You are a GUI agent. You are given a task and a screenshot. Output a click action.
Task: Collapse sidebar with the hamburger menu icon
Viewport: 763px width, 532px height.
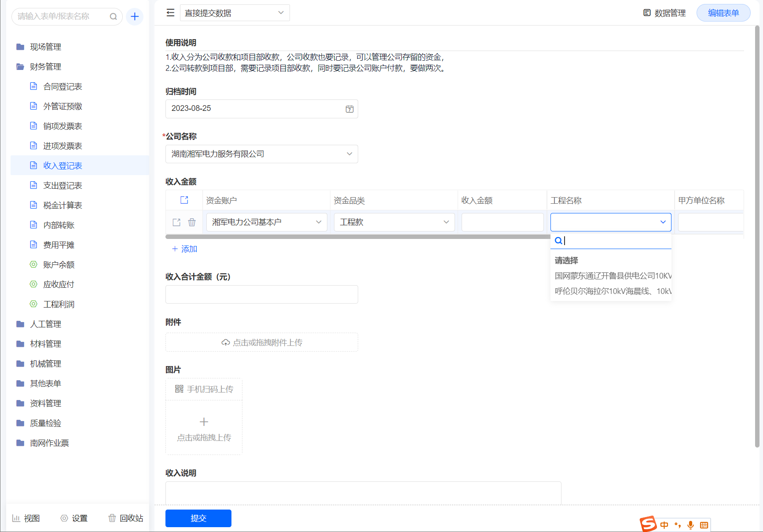click(x=170, y=13)
